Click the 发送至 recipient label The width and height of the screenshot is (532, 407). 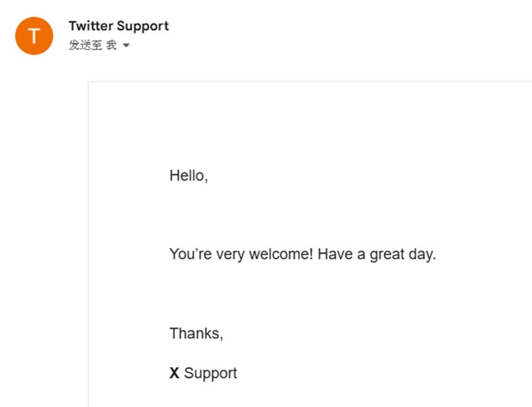click(x=85, y=45)
